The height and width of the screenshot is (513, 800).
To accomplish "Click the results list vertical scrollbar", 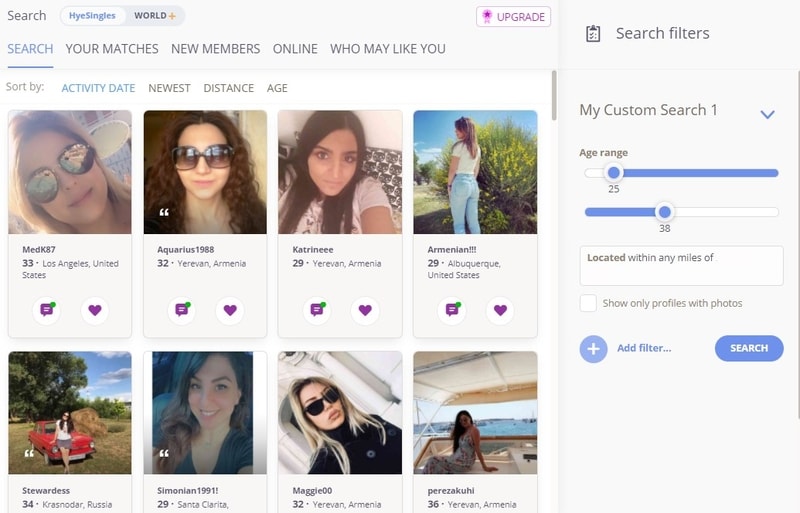I will (x=554, y=96).
